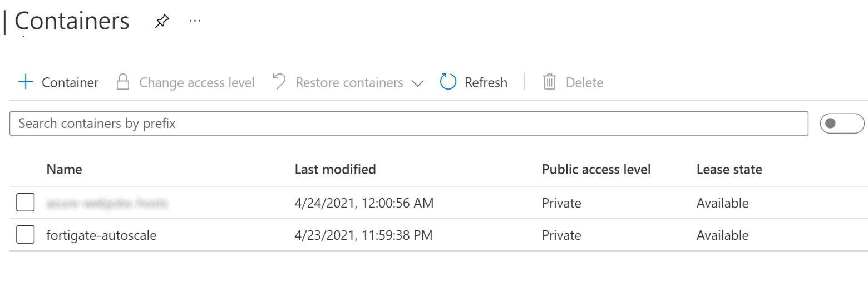Image resolution: width=868 pixels, height=286 pixels.
Task: Click the Refresh button label
Action: (486, 83)
